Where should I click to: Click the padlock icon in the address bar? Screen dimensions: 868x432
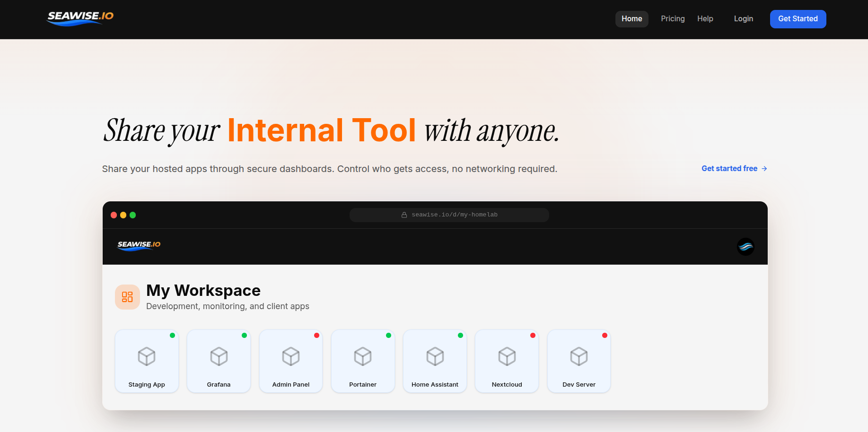coord(404,215)
